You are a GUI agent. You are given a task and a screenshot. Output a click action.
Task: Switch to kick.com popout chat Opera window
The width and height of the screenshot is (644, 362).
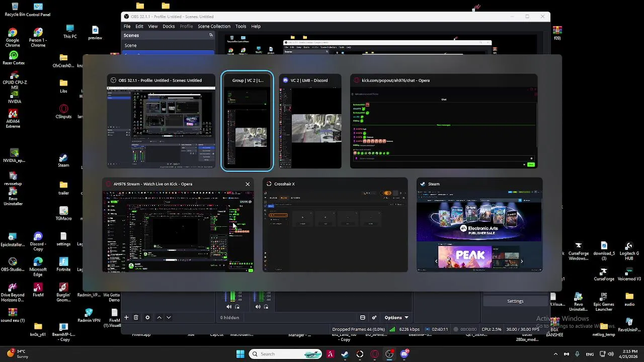click(x=444, y=122)
